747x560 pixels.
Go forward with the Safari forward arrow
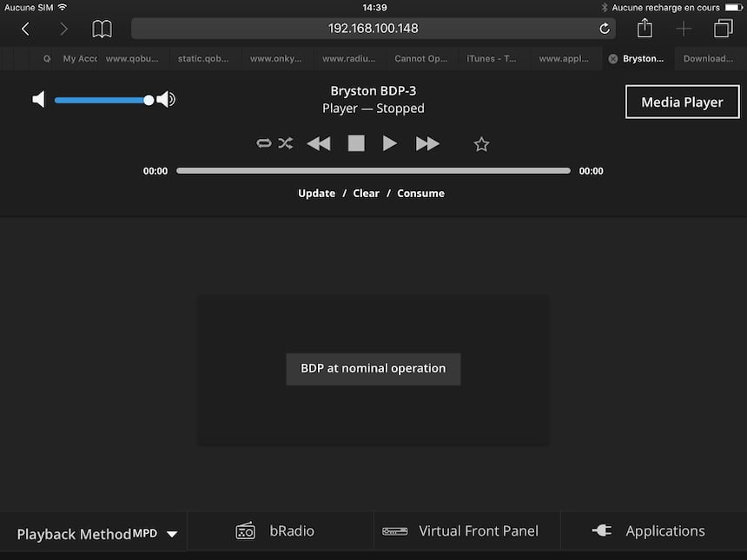pyautogui.click(x=63, y=29)
